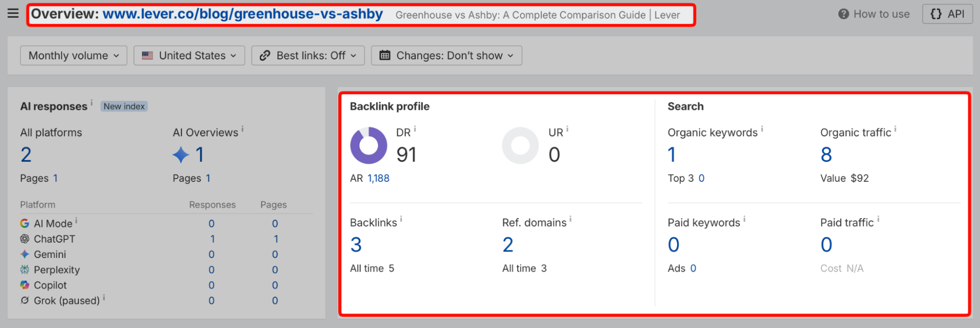
Task: Click the Perplexity row label
Action: pos(57,270)
